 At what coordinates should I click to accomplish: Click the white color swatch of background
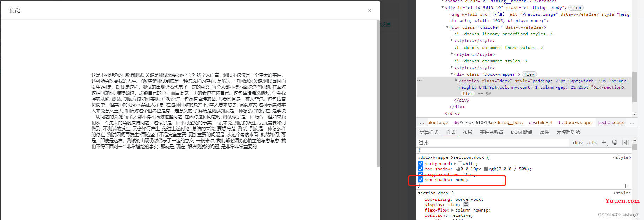point(460,164)
